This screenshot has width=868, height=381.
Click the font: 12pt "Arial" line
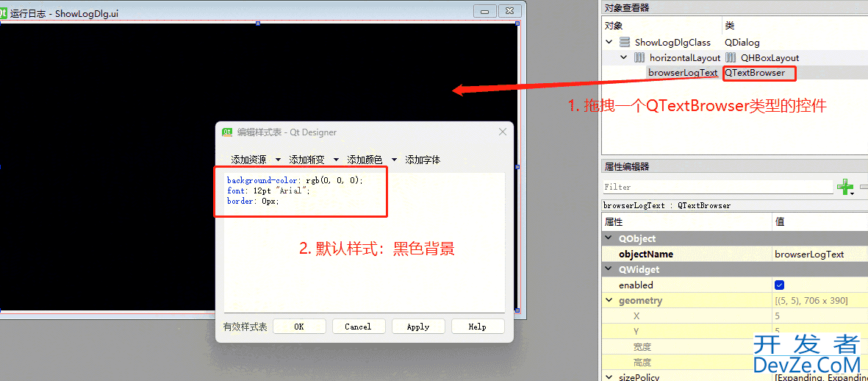[x=268, y=190]
